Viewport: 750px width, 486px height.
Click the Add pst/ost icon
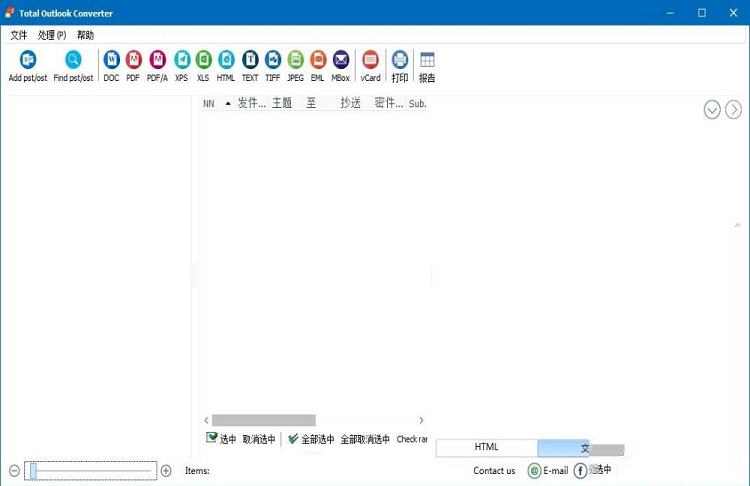click(x=28, y=60)
